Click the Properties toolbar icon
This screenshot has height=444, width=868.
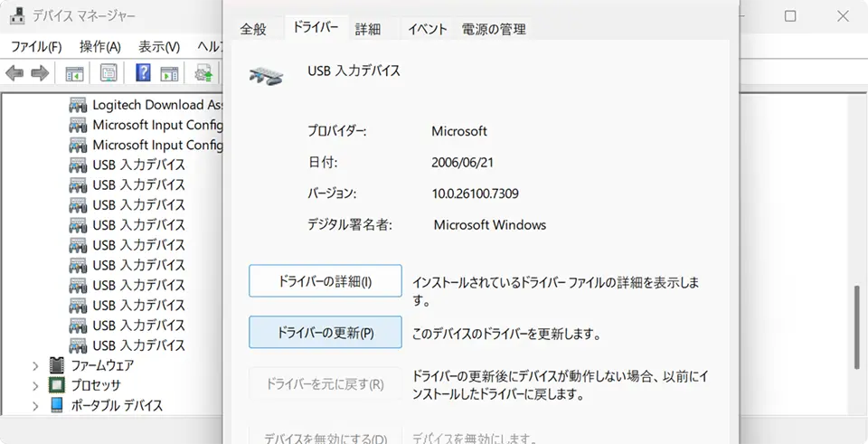[108, 73]
